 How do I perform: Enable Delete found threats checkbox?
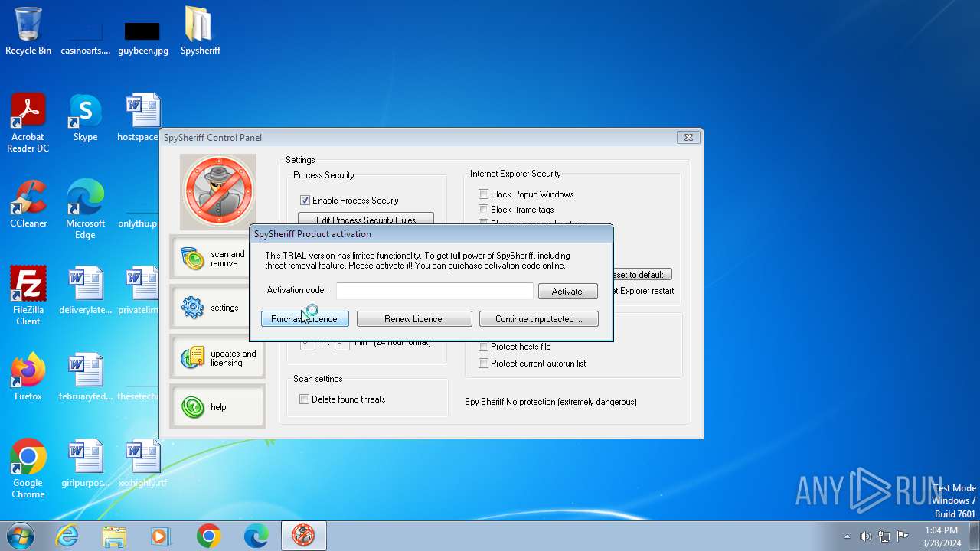click(304, 399)
